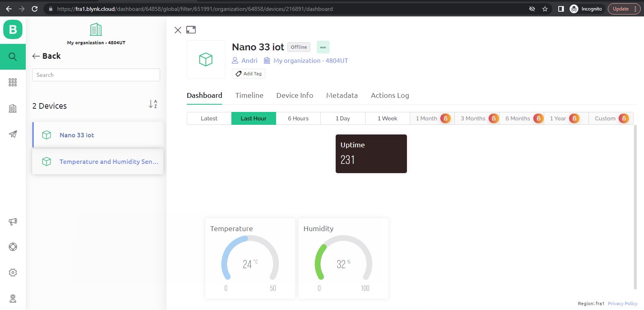Click the lock icon on 6 Months
The image size is (644, 310).
click(x=539, y=118)
